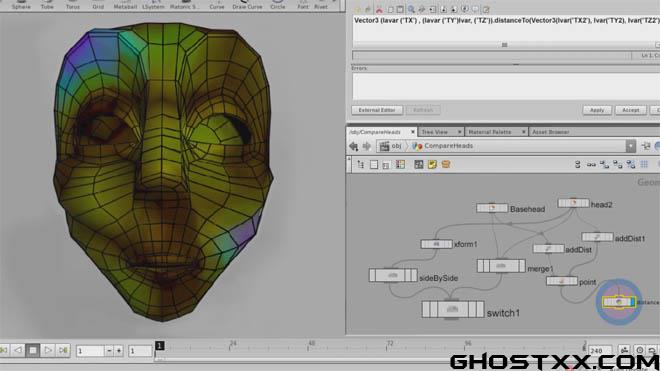
Task: Click the red cut icon in expression editor
Action: point(379,9)
